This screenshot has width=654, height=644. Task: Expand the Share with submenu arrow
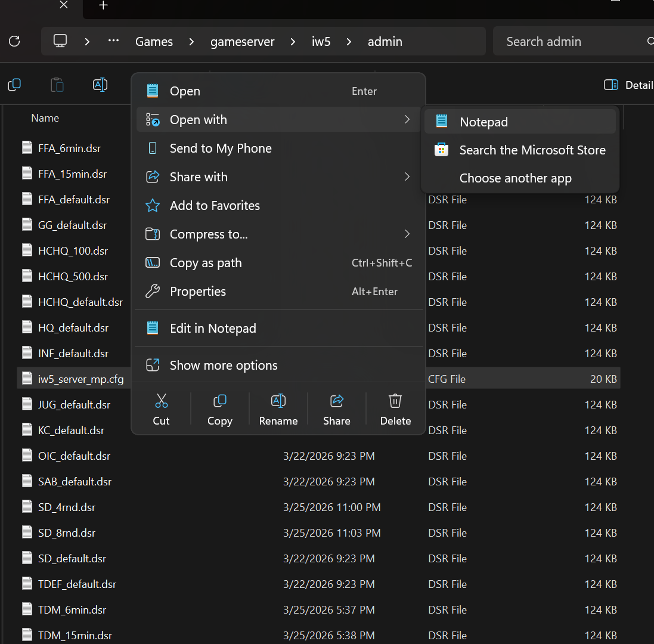click(x=407, y=177)
